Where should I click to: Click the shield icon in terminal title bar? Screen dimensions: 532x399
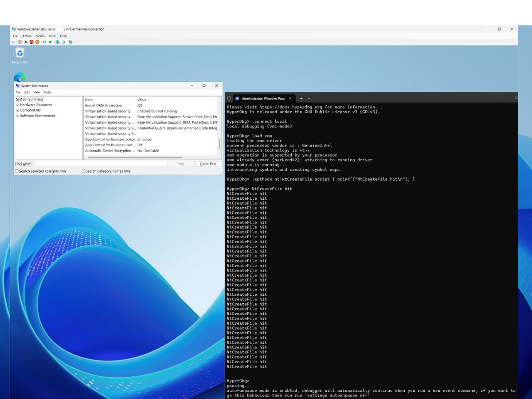pyautogui.click(x=229, y=98)
